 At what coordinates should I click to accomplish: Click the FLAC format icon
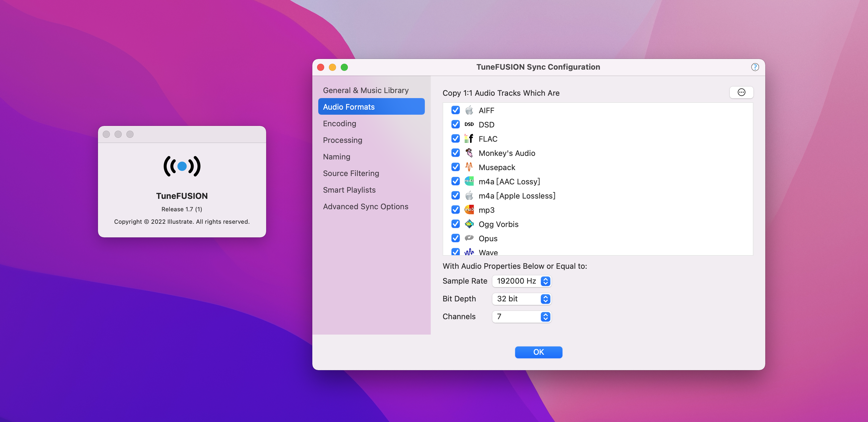coord(469,139)
